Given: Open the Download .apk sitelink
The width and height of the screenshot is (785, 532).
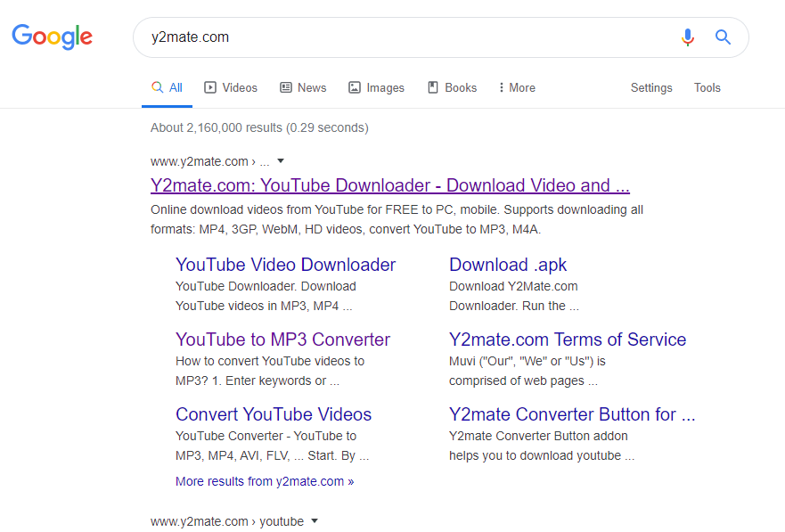Looking at the screenshot, I should point(508,265).
